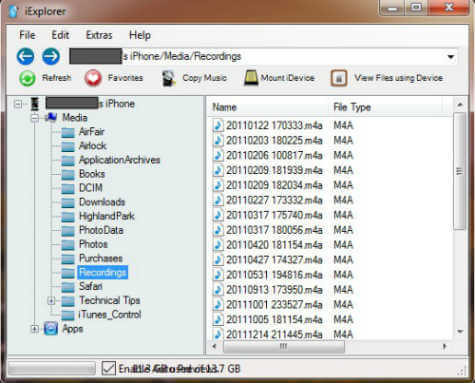Select the ApplicationArchives folder
The height and width of the screenshot is (383, 475).
[x=119, y=160]
